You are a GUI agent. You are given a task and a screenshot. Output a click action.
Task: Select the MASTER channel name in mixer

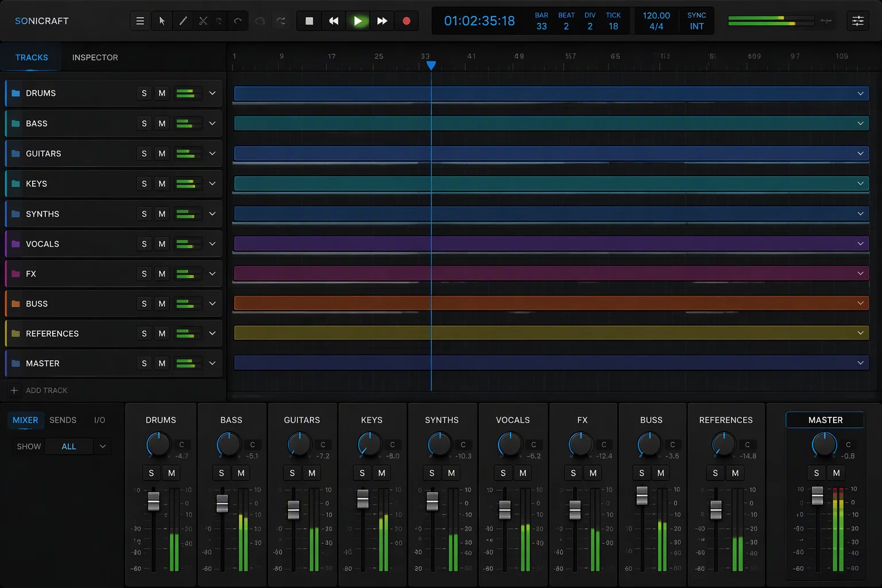[x=825, y=420]
